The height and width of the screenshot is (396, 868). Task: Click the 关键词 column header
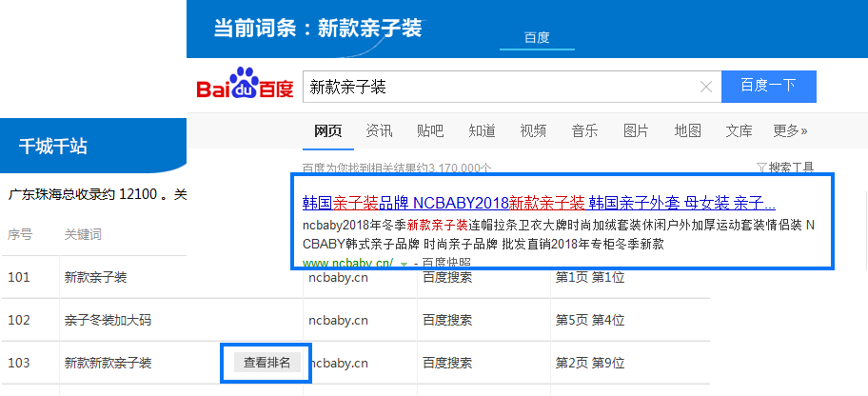click(83, 235)
